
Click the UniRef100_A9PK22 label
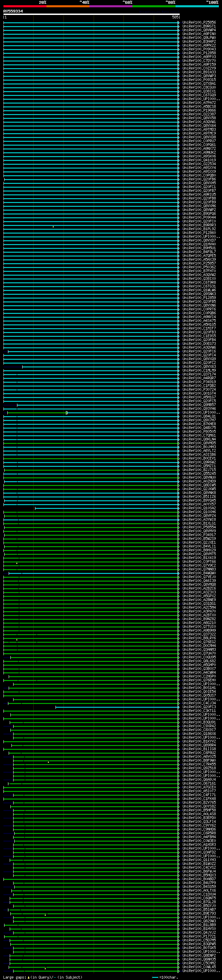[199, 46]
